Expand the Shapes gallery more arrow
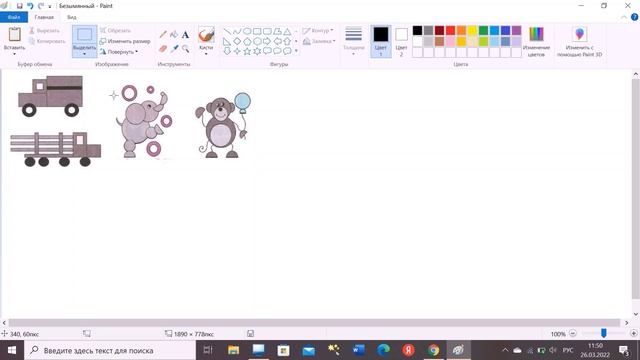Image resolution: width=640 pixels, height=360 pixels. (x=296, y=51)
